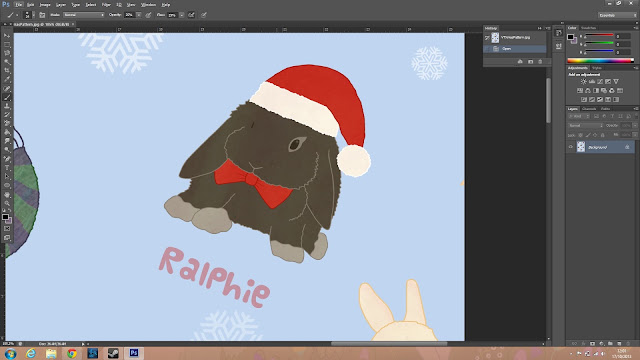Open Chrome from the Windows taskbar
This screenshot has height=360, width=640.
tap(72, 353)
